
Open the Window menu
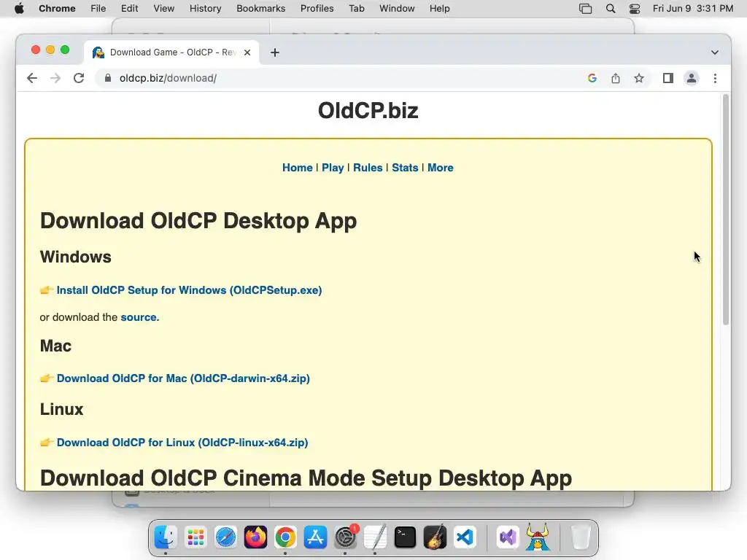[x=397, y=9]
